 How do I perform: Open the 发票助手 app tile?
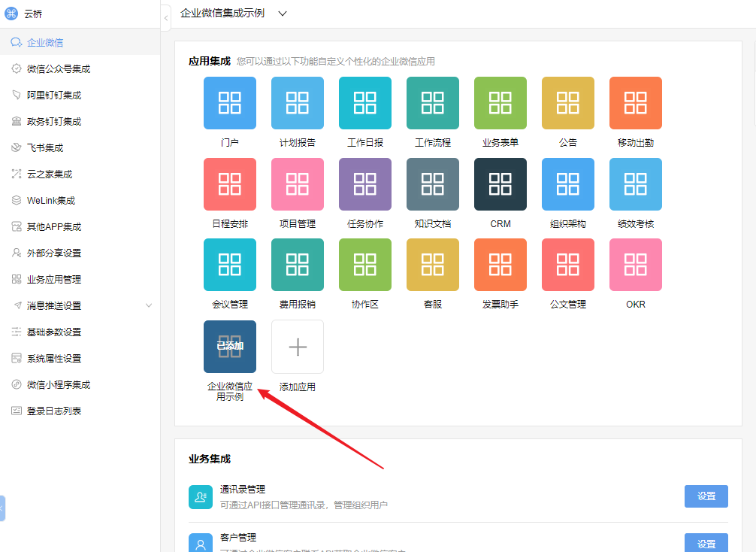[500, 265]
